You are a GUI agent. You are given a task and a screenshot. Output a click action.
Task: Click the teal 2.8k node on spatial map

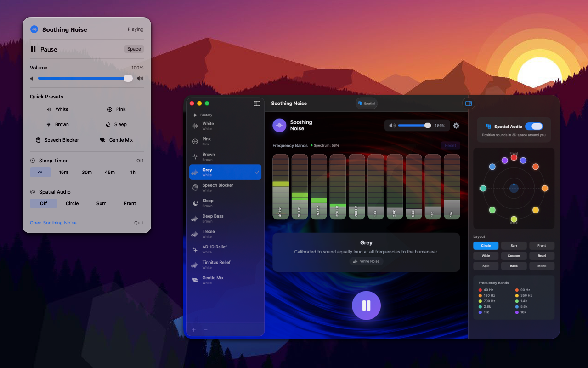click(483, 188)
